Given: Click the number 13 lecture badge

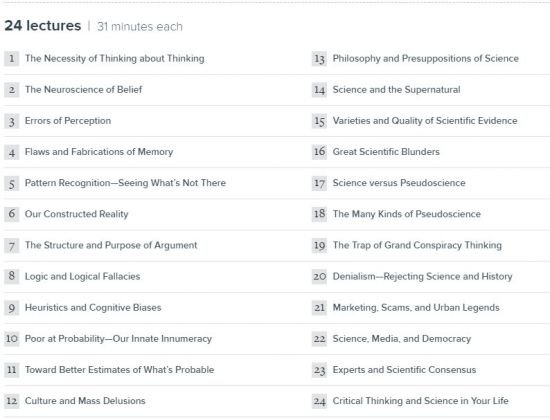Looking at the screenshot, I should [x=319, y=59].
